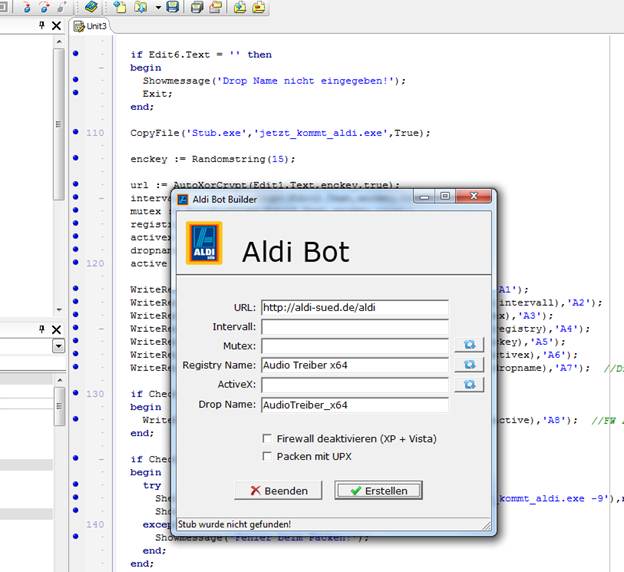Image resolution: width=624 pixels, height=572 pixels.
Task: Click the Registry Name input field
Action: tap(355, 365)
